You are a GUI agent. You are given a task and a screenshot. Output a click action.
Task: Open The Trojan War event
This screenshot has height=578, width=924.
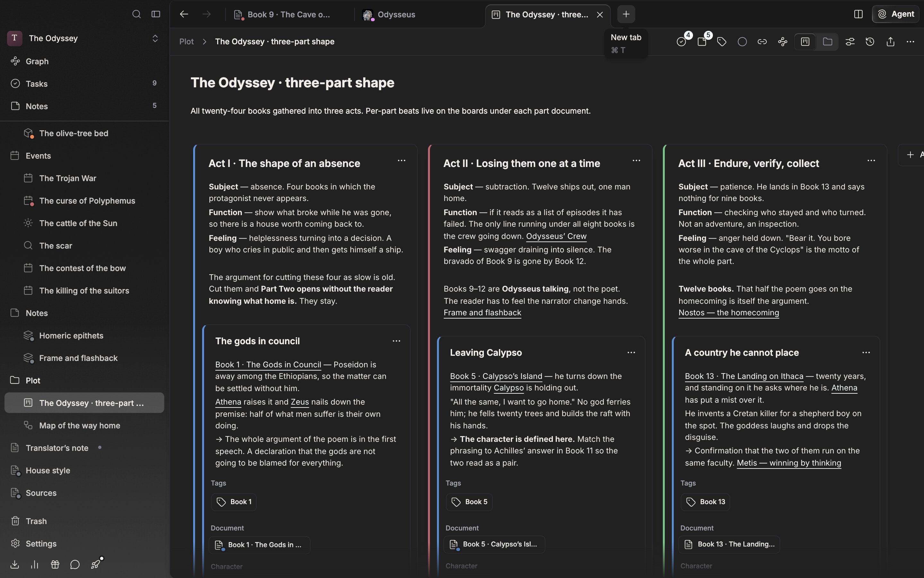[x=84, y=178]
